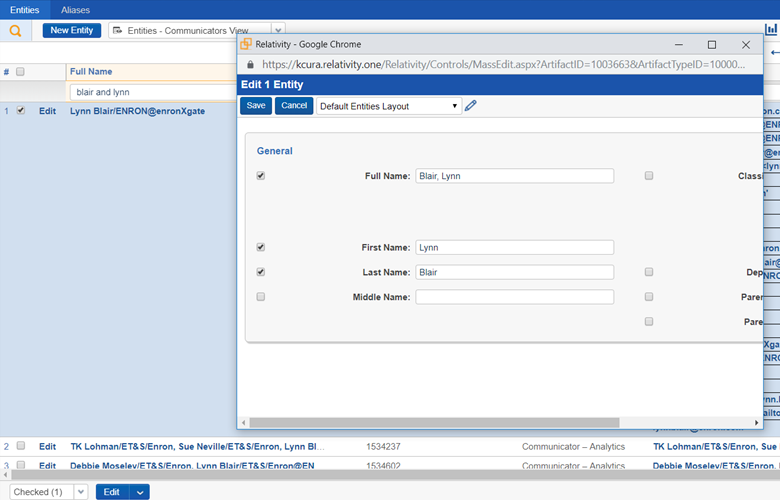Uncheck the Full Name field checkbox
The height and width of the screenshot is (500, 780).
click(x=261, y=176)
